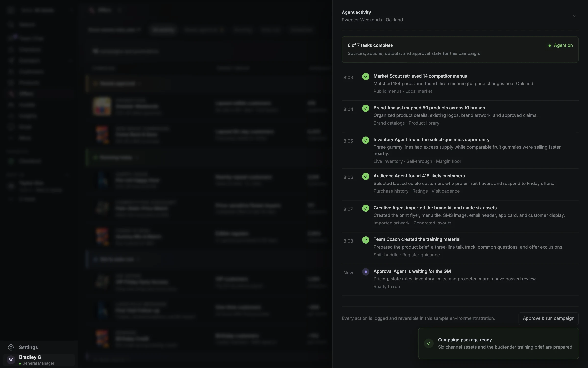The image size is (588, 368).
Task: Click the 'Ready to run' status text
Action: [387, 287]
